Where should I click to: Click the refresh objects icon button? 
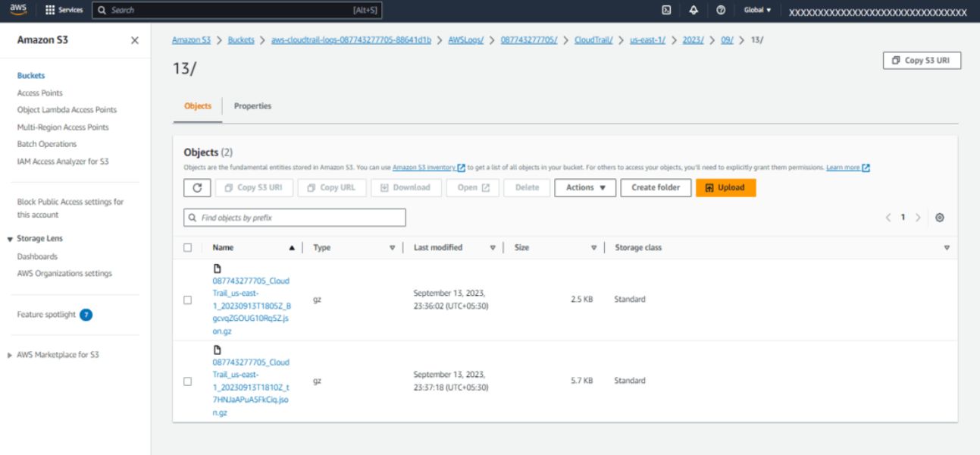[196, 187]
